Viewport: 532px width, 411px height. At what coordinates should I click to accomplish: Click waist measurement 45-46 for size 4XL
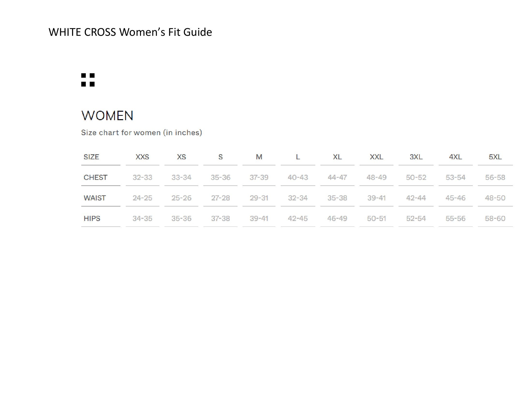[455, 198]
